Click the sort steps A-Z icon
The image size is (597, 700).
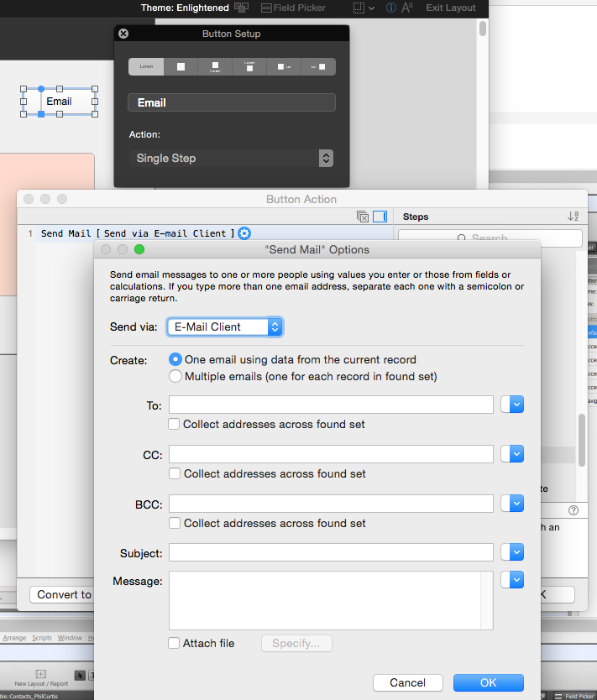[573, 217]
